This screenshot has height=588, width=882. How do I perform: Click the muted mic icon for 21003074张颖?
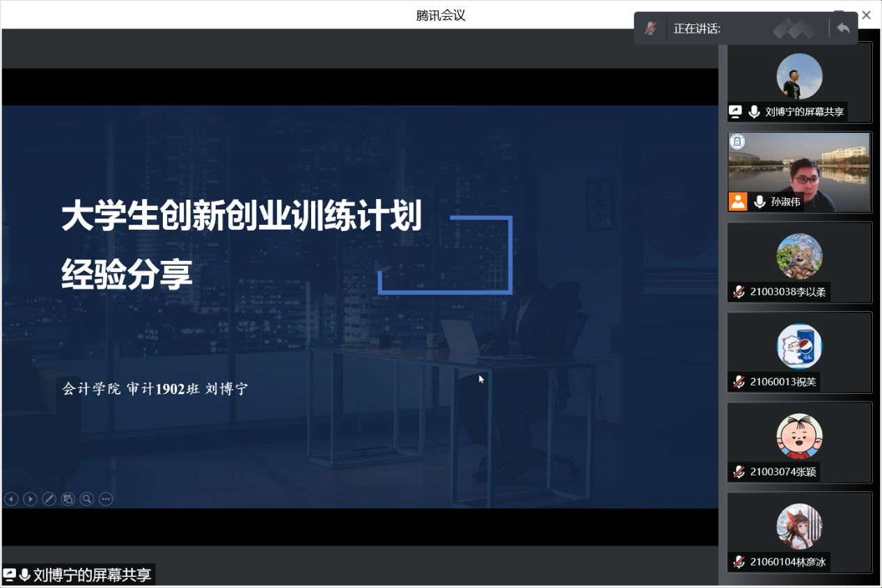[x=739, y=472]
